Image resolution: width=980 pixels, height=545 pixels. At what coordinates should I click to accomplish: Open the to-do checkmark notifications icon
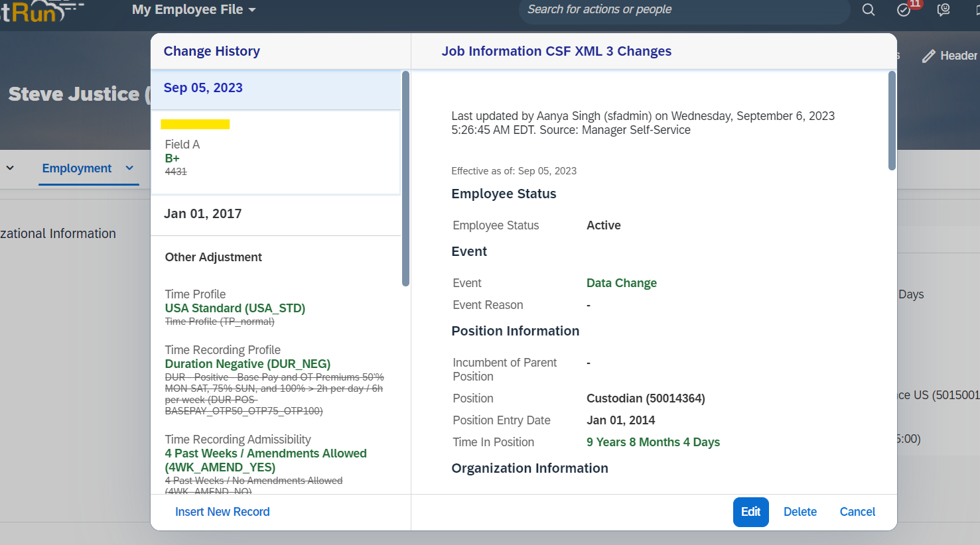(904, 10)
